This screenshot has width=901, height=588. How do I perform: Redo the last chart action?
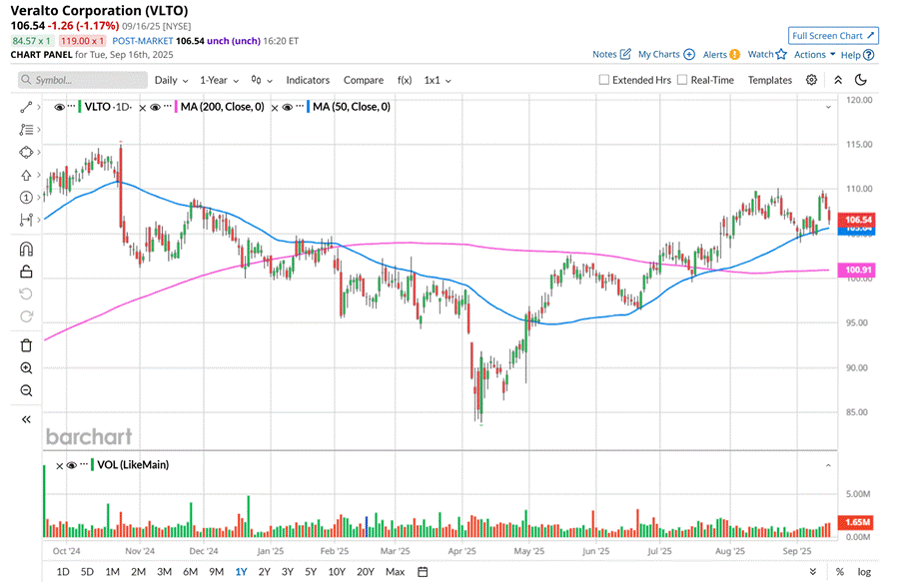coord(26,316)
